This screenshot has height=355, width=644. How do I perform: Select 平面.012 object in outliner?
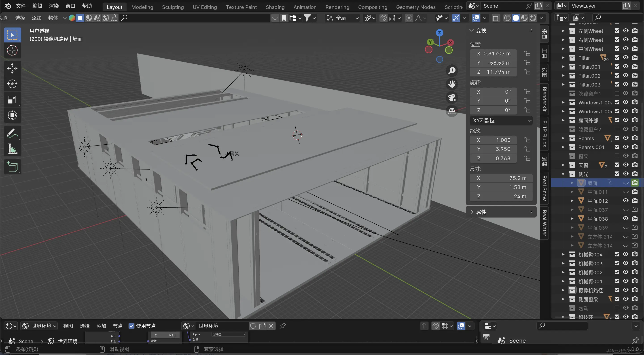click(x=597, y=201)
